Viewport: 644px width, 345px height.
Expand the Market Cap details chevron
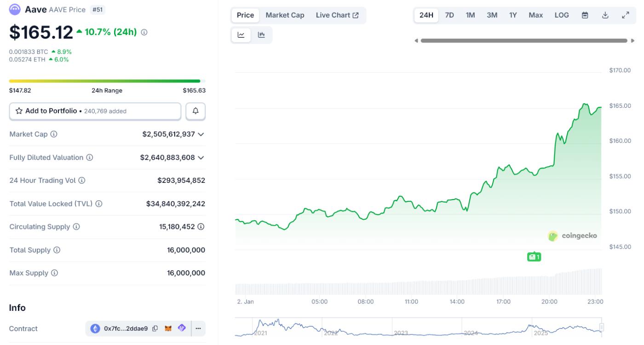[x=201, y=134]
